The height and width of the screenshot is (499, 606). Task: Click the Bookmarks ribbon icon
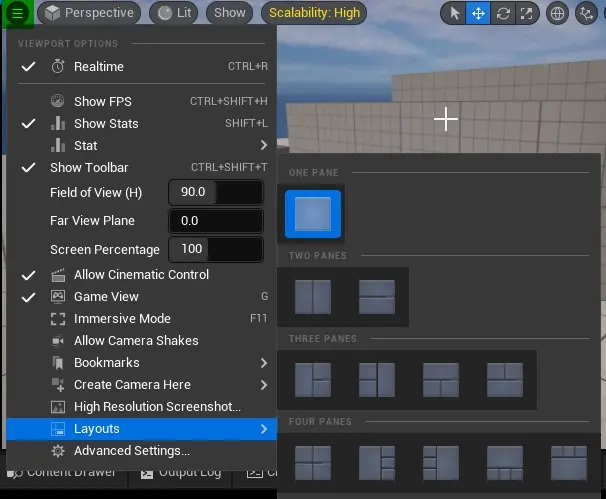click(x=58, y=363)
